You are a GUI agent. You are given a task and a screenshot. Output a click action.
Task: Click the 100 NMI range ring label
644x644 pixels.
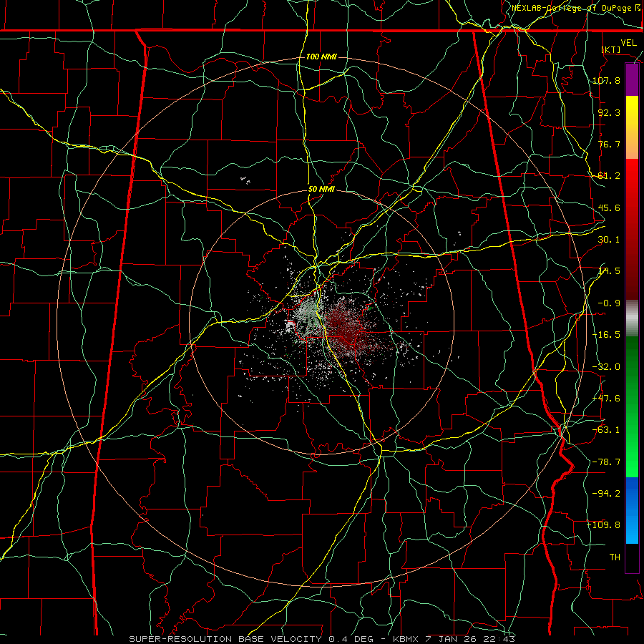[321, 57]
